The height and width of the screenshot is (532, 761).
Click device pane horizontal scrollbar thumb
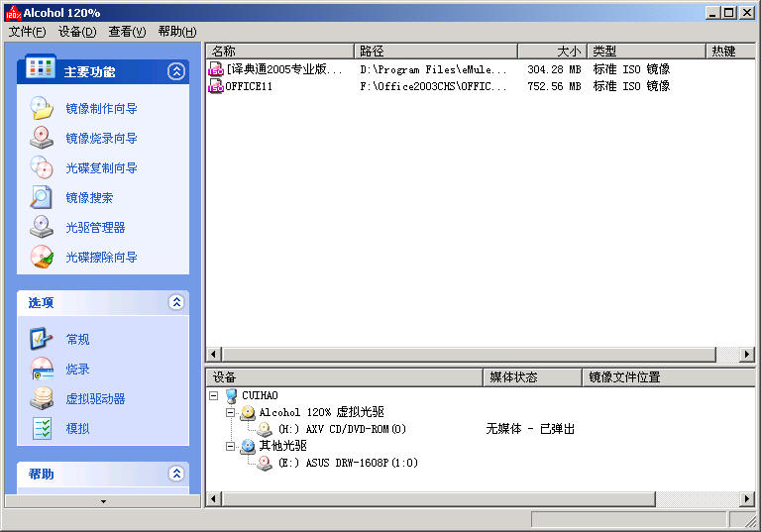click(x=438, y=498)
